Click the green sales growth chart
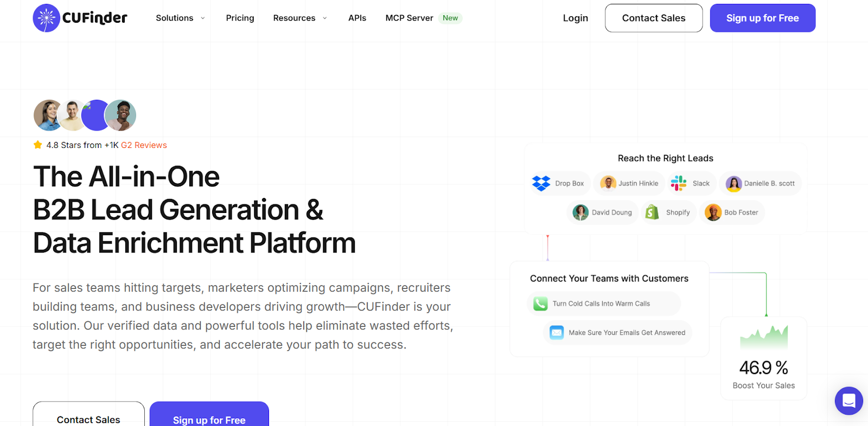 (764, 337)
